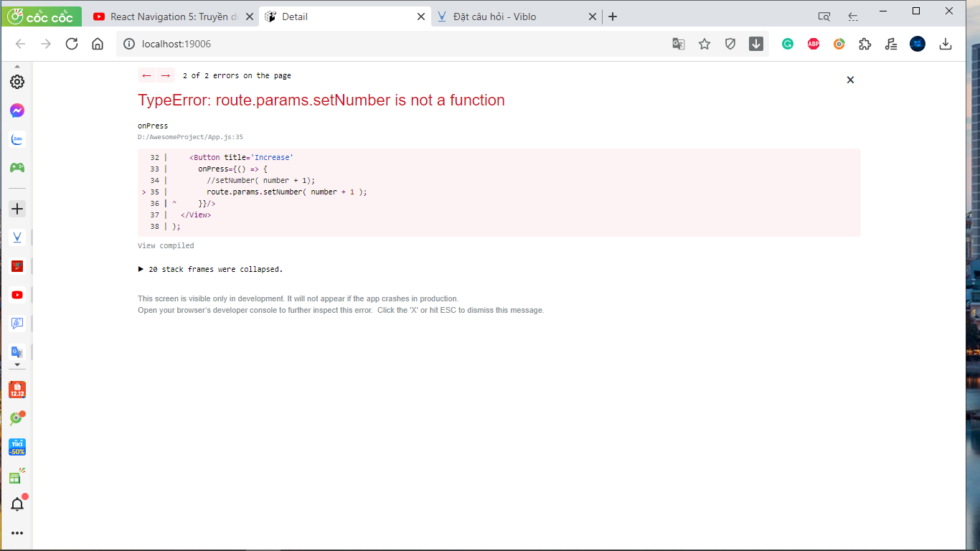Viewport: 980px width, 551px height.
Task: Open the shield protection icon
Action: coord(730,44)
